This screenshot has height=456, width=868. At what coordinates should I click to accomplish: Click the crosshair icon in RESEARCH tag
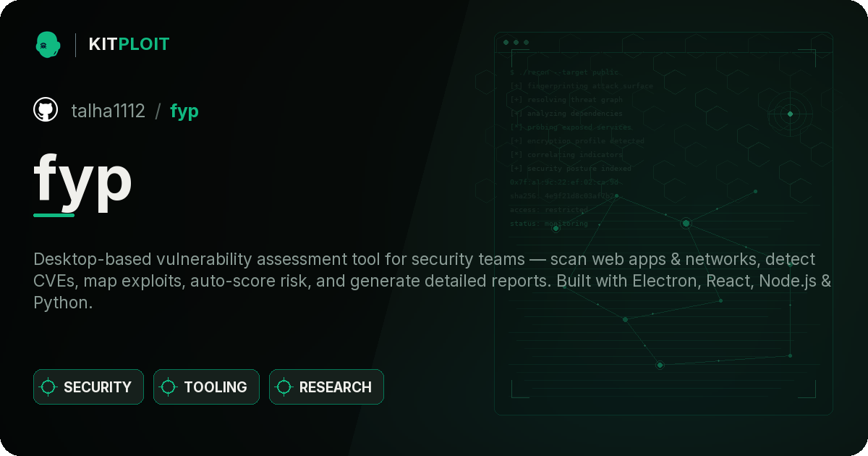(x=284, y=387)
